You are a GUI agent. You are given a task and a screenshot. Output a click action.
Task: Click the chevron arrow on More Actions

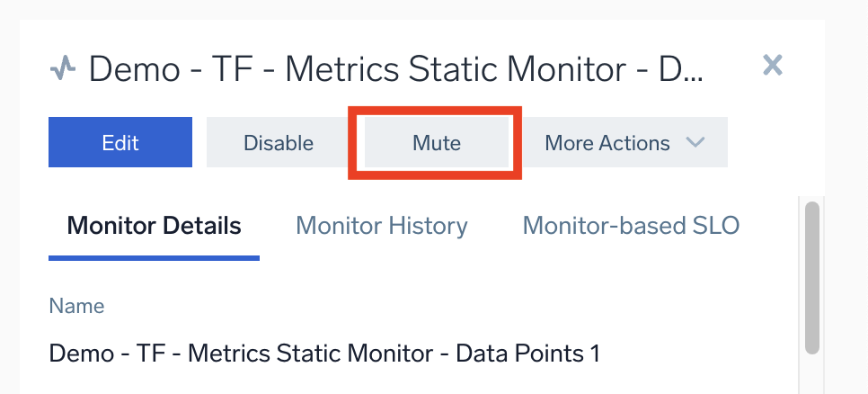coord(694,142)
